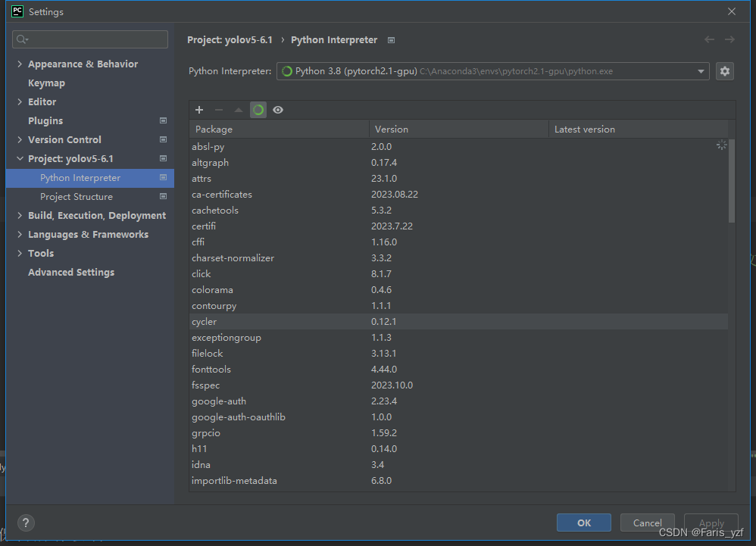This screenshot has width=756, height=546.
Task: Expand Appearance & Behavior section
Action: [20, 64]
